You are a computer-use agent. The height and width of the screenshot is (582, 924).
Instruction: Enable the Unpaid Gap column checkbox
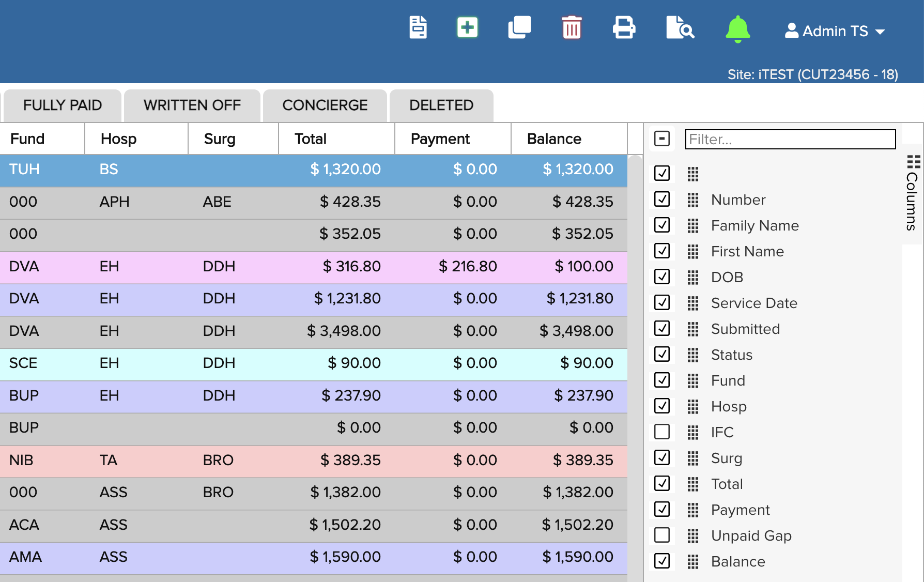[662, 535]
